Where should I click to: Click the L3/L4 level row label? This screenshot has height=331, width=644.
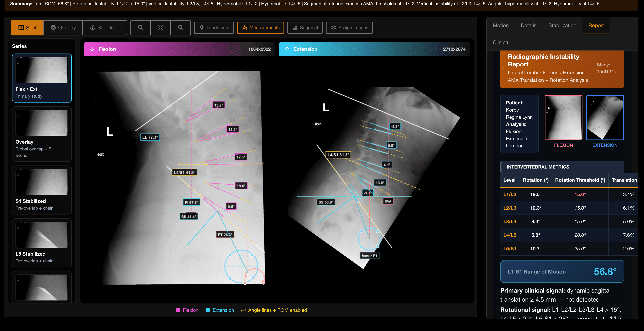[509, 222]
